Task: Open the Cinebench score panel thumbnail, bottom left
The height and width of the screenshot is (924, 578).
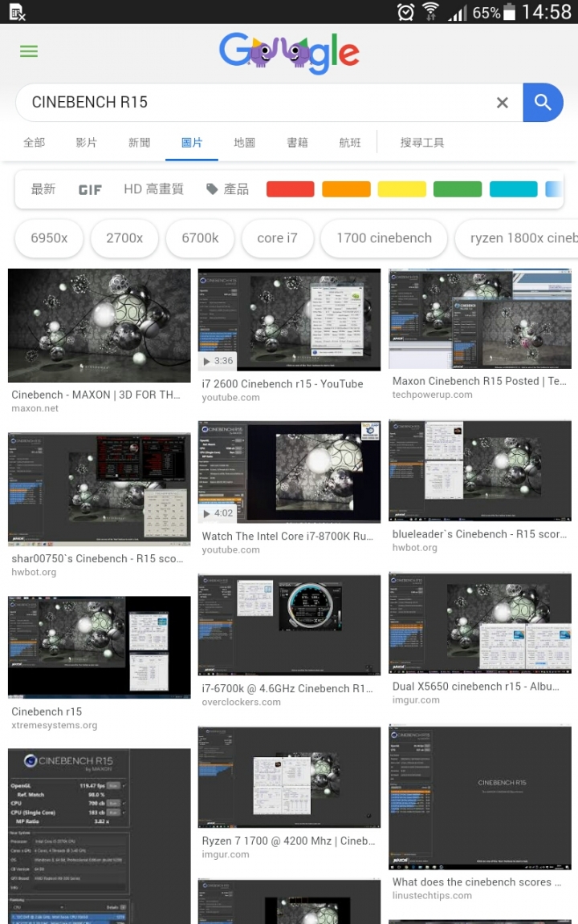Action: (x=99, y=837)
